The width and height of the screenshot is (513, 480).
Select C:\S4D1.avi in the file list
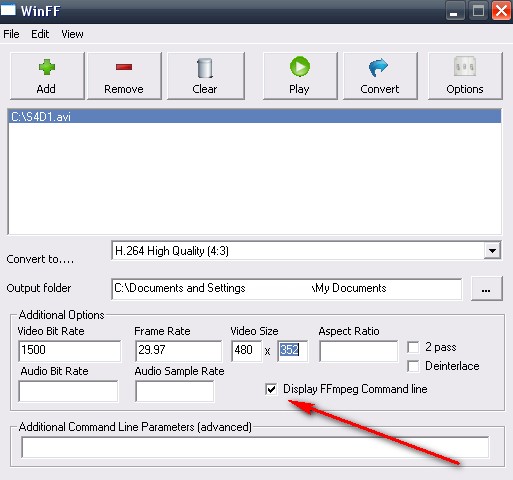coord(254,117)
